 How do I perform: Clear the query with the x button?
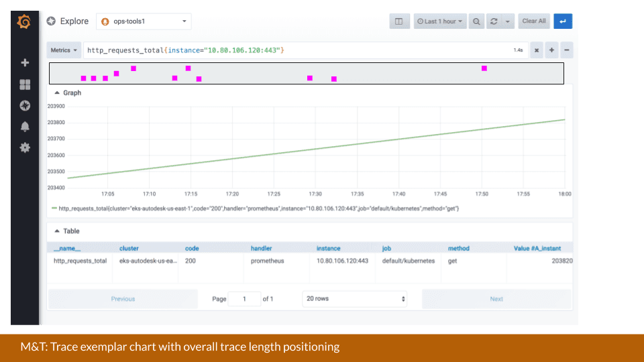click(x=537, y=50)
